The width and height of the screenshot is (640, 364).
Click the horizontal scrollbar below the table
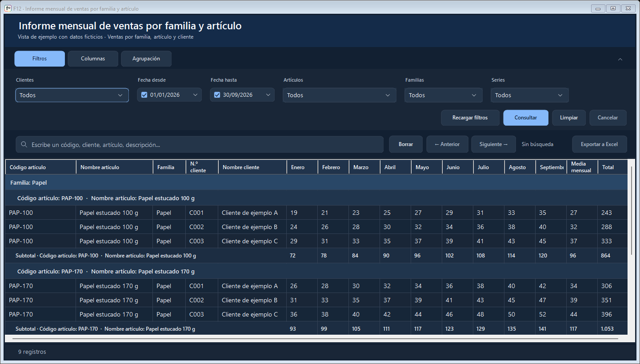pyautogui.click(x=316, y=339)
